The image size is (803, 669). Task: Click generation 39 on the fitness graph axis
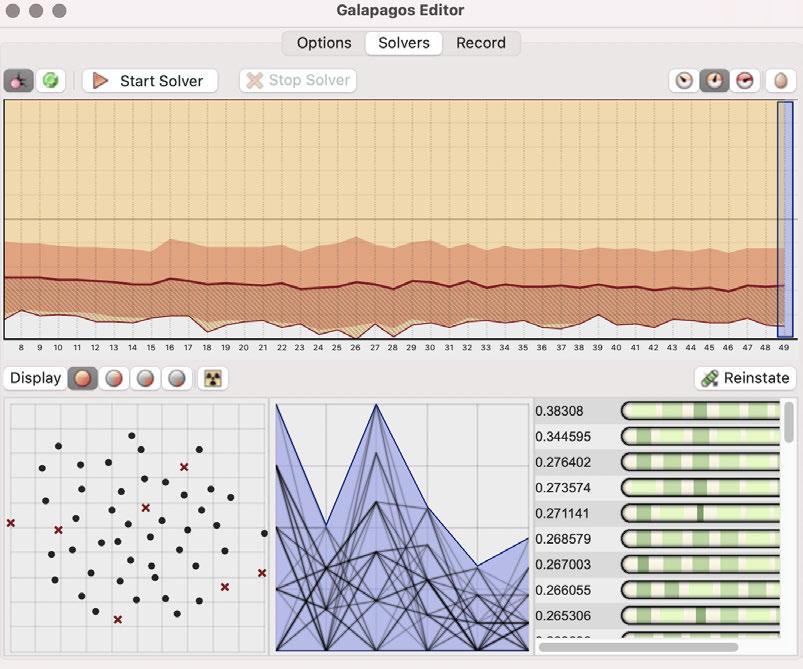pyautogui.click(x=597, y=347)
